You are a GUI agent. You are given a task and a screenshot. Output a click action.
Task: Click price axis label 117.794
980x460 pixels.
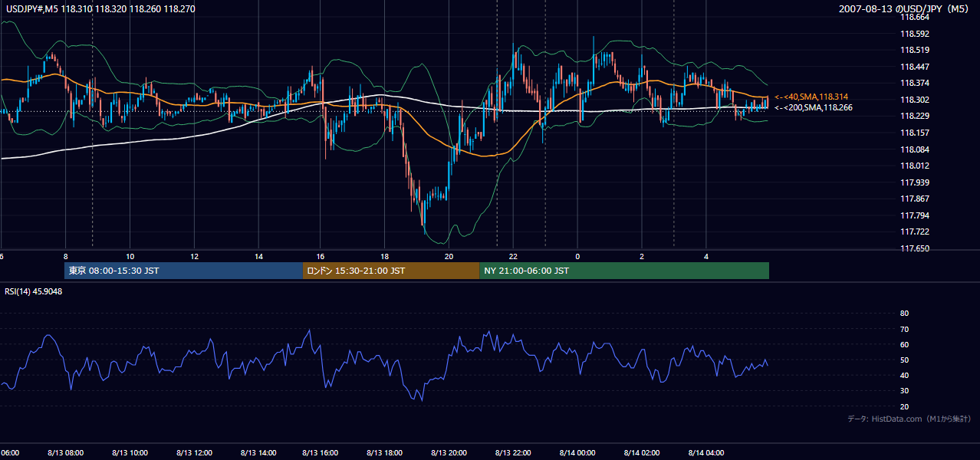915,215
